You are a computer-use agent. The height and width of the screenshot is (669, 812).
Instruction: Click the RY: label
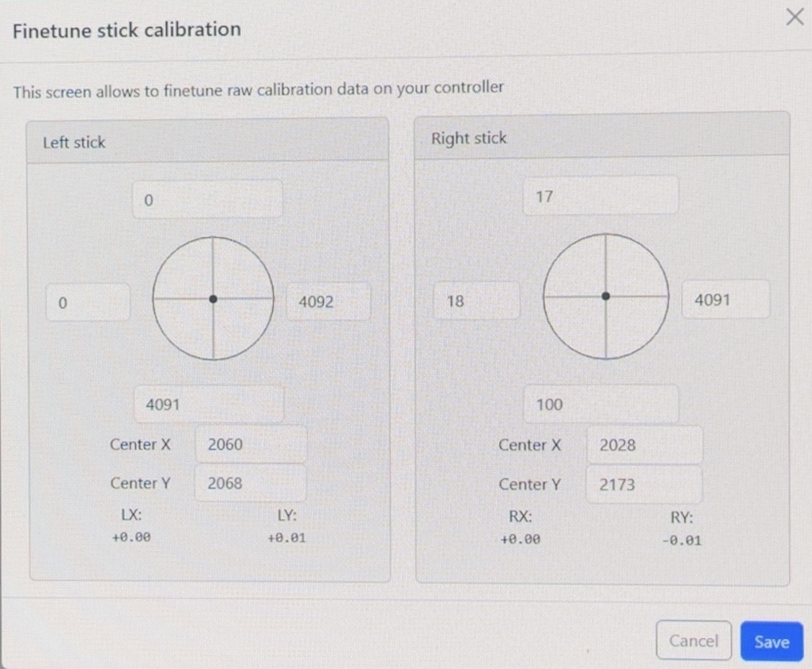(x=682, y=517)
